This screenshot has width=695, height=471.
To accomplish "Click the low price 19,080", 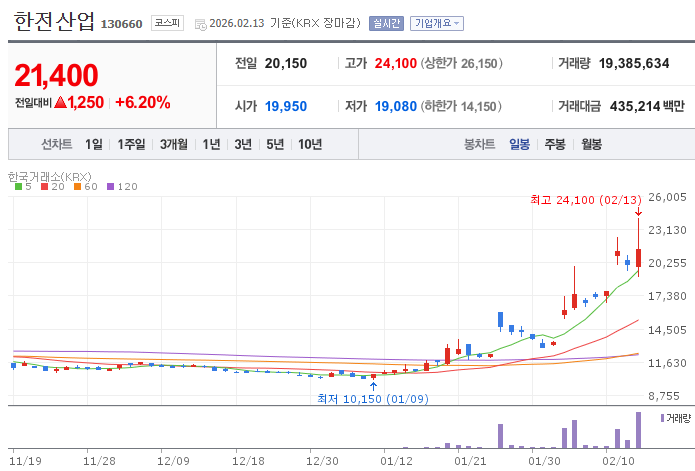I will tap(396, 106).
